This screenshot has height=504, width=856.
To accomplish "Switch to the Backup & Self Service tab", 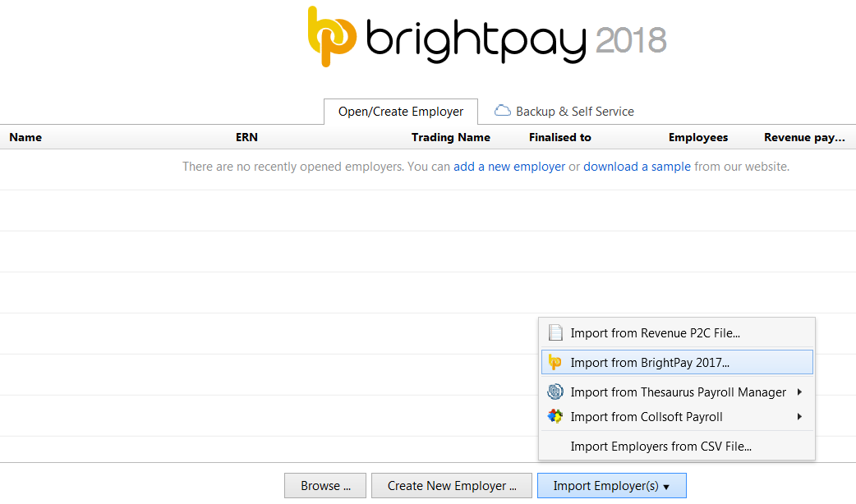I will point(564,112).
